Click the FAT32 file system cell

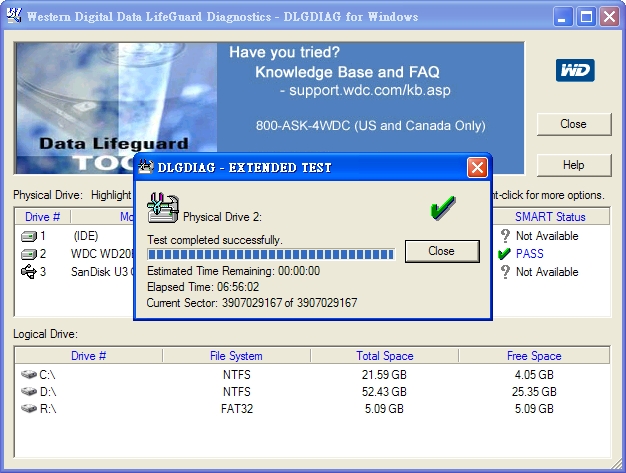point(237,409)
